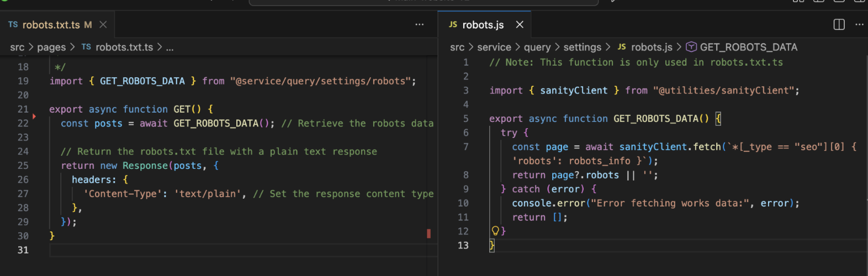Open More Actions menu for robots.txt.ts editor

pos(420,24)
